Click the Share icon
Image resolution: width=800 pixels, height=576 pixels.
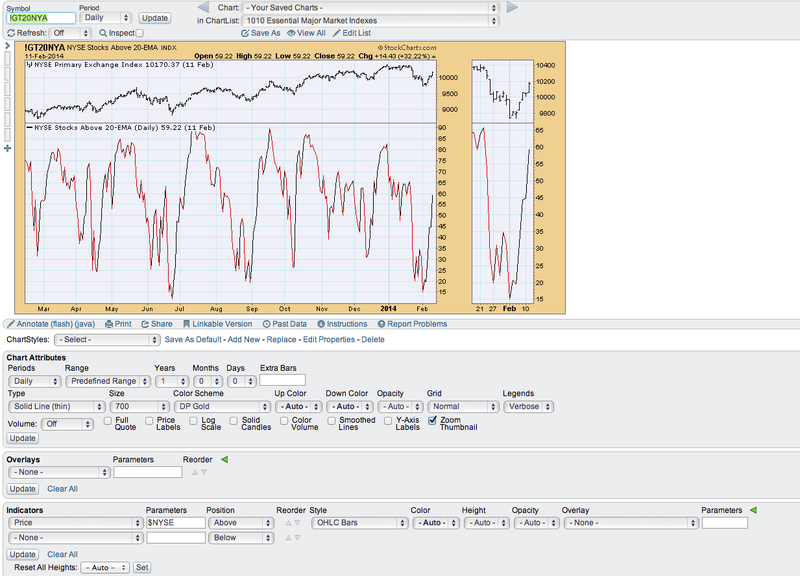click(x=145, y=324)
